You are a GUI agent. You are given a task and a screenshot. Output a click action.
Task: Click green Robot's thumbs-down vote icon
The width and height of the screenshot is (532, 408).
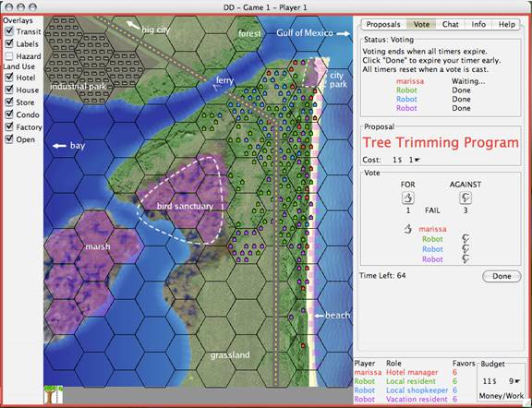tap(465, 239)
